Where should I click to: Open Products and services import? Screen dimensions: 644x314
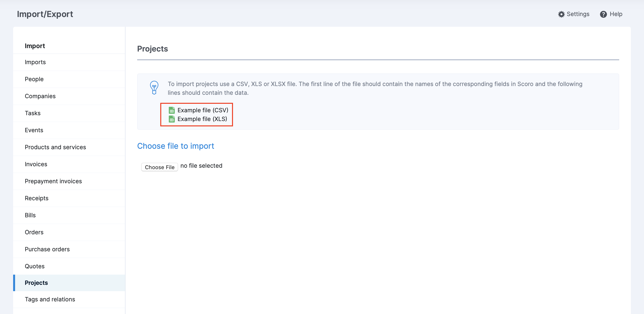[x=55, y=147]
